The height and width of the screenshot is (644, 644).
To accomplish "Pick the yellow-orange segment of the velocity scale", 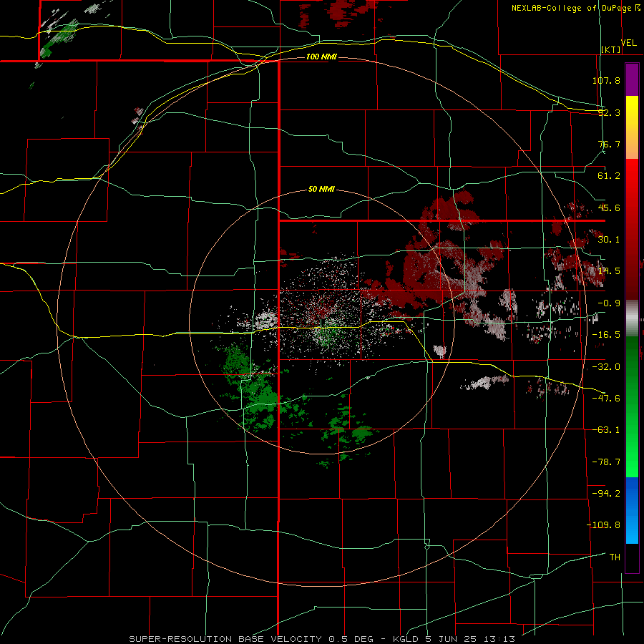I will coord(632,127).
